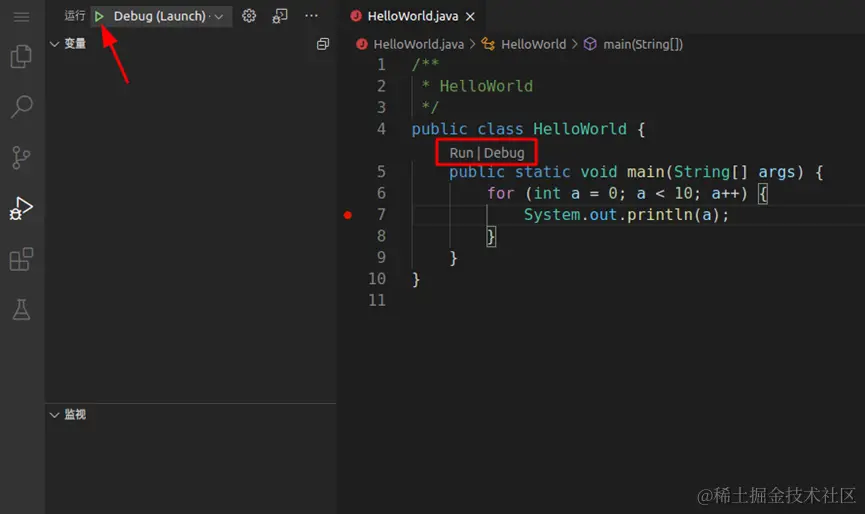The height and width of the screenshot is (514, 865).
Task: Open the Extensions view in activity bar
Action: click(22, 259)
